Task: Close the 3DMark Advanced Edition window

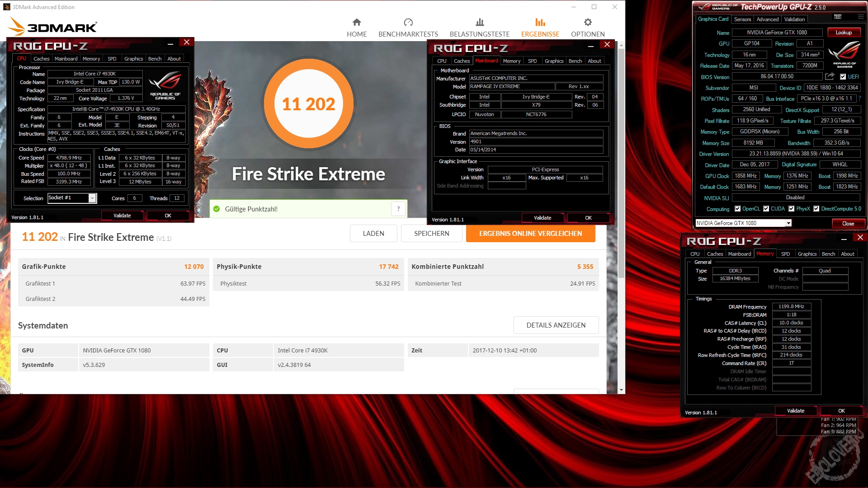Action: pos(615,7)
